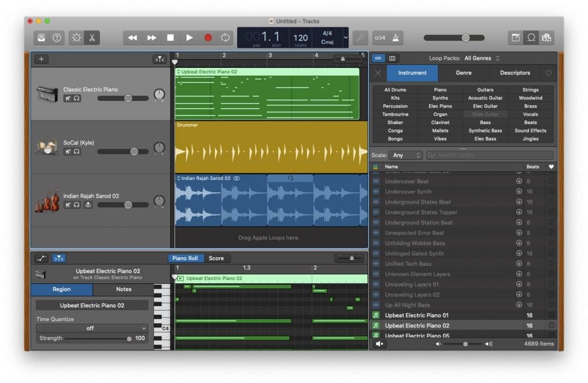588x383 pixels.
Task: Add a new track
Action: tap(41, 59)
